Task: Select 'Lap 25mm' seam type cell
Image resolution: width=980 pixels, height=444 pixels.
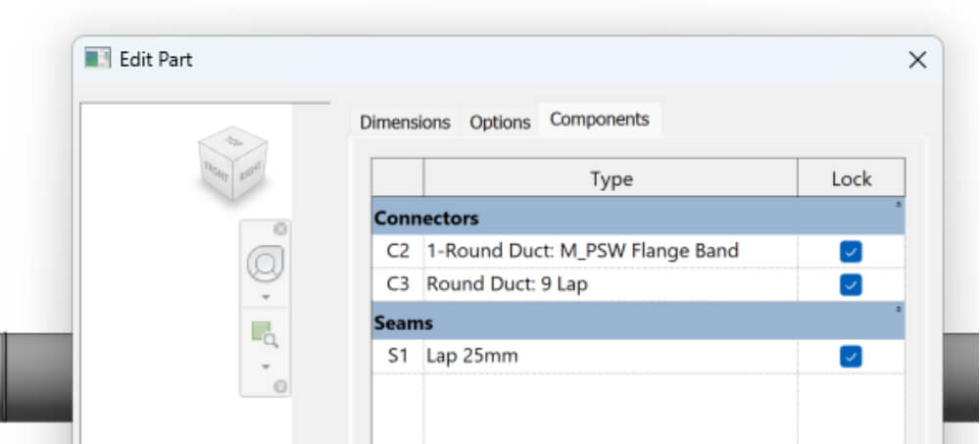Action: 611,357
